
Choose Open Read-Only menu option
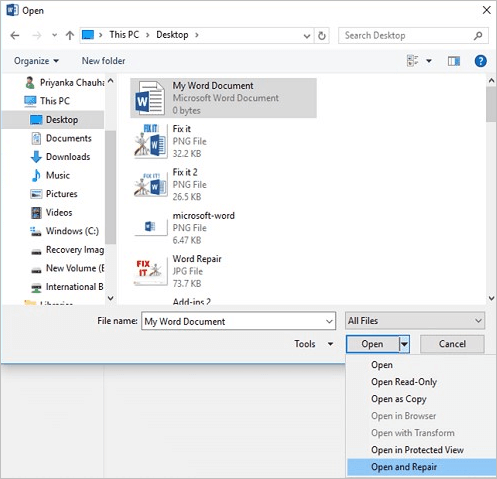pos(421,382)
